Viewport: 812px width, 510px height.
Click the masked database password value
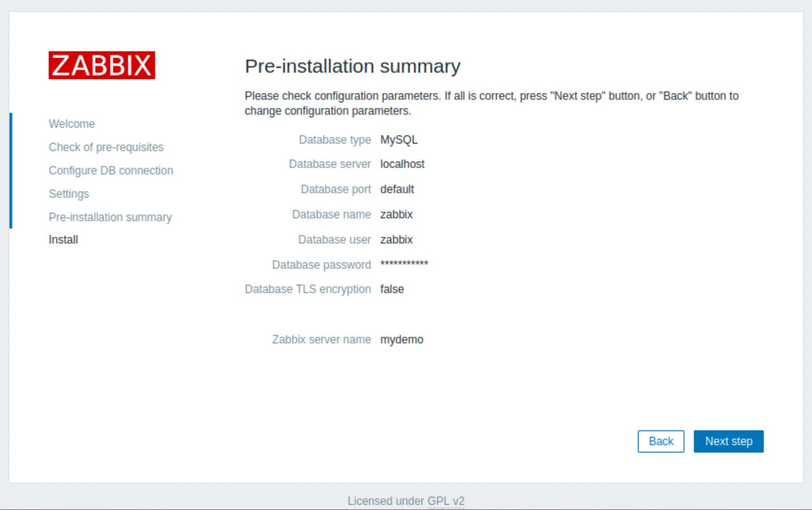(404, 264)
